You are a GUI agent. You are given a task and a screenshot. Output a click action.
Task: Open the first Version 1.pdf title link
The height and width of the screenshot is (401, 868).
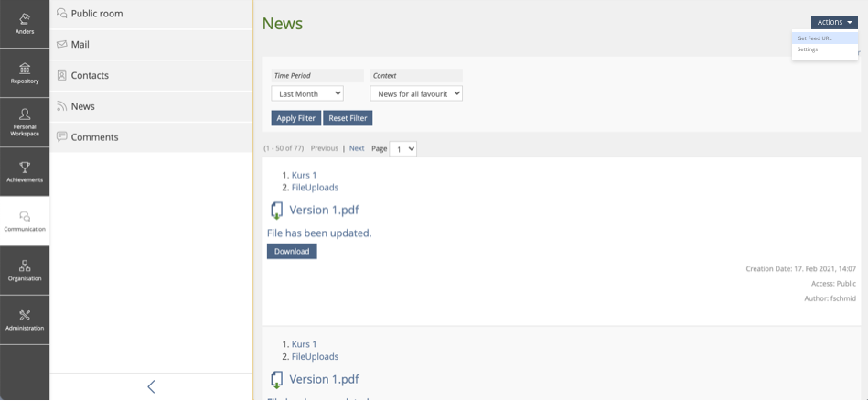click(324, 211)
